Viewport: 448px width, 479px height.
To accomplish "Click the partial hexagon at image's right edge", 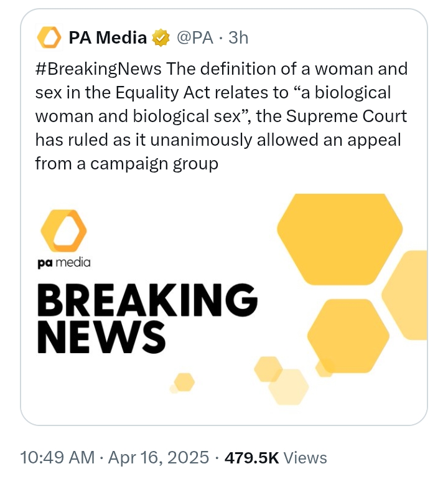I will [404, 295].
